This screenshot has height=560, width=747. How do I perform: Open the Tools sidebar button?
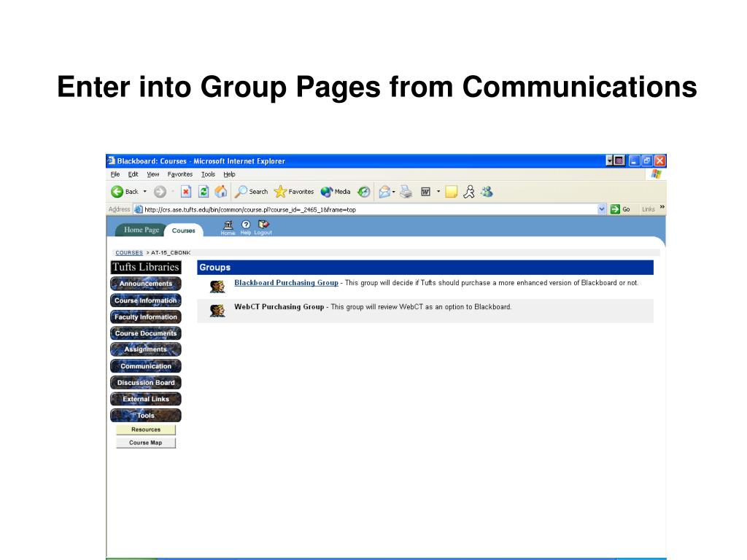coord(146,415)
